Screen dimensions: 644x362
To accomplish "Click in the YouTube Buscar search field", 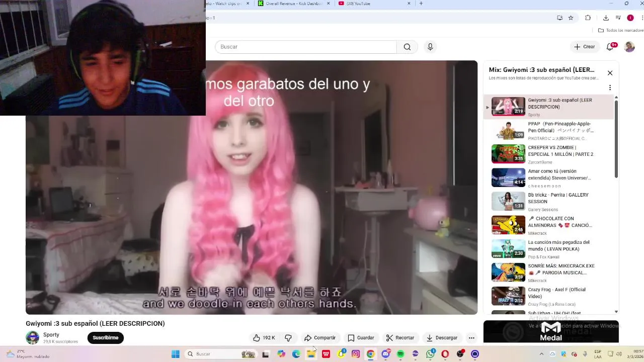I will coord(306,47).
